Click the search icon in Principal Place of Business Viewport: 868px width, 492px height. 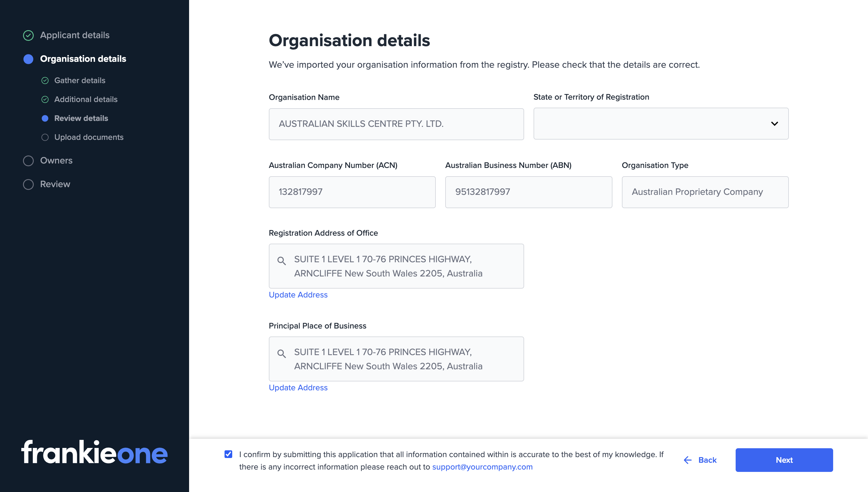click(x=282, y=354)
